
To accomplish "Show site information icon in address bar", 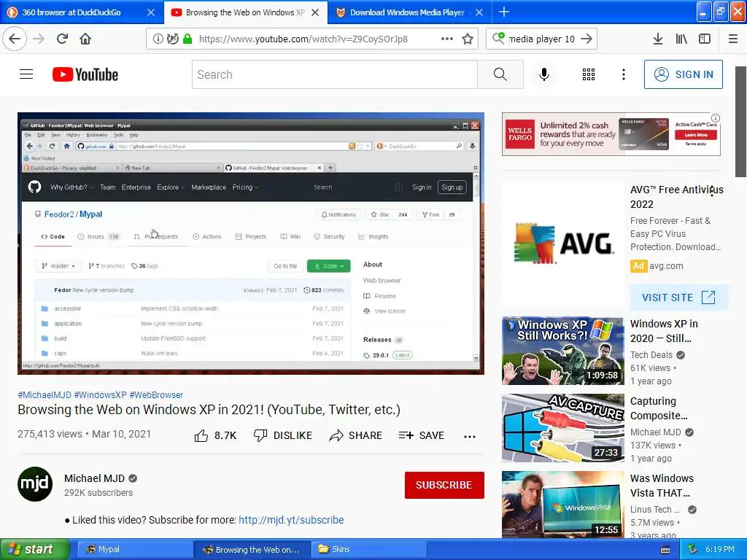I will click(158, 39).
